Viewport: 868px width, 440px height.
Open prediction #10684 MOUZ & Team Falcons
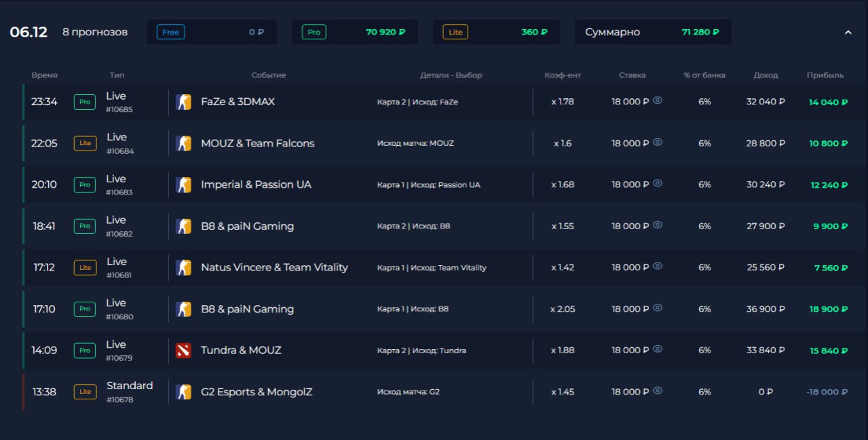pos(257,144)
